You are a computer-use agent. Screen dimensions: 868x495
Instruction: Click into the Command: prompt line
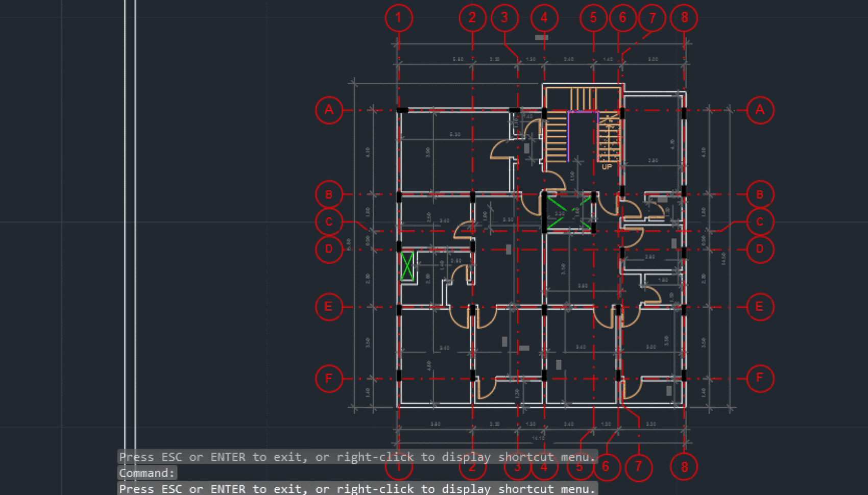tap(147, 473)
